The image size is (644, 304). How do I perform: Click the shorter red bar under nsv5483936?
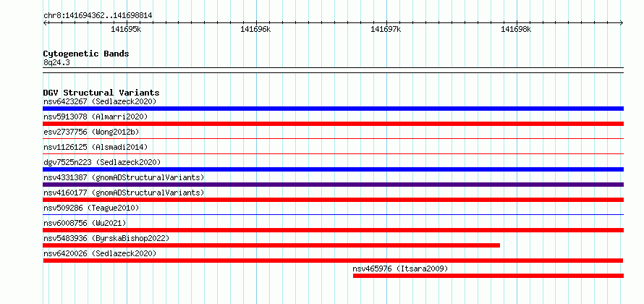tap(271, 245)
